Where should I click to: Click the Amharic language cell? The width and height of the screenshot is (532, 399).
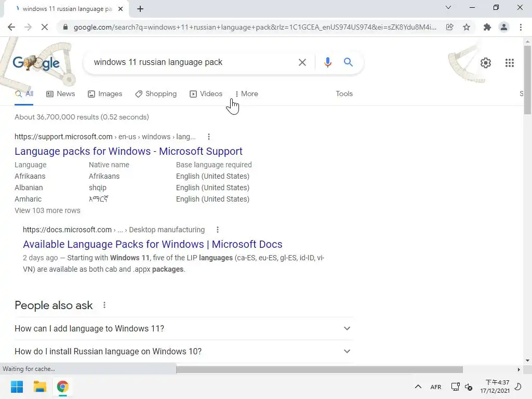[28, 199]
